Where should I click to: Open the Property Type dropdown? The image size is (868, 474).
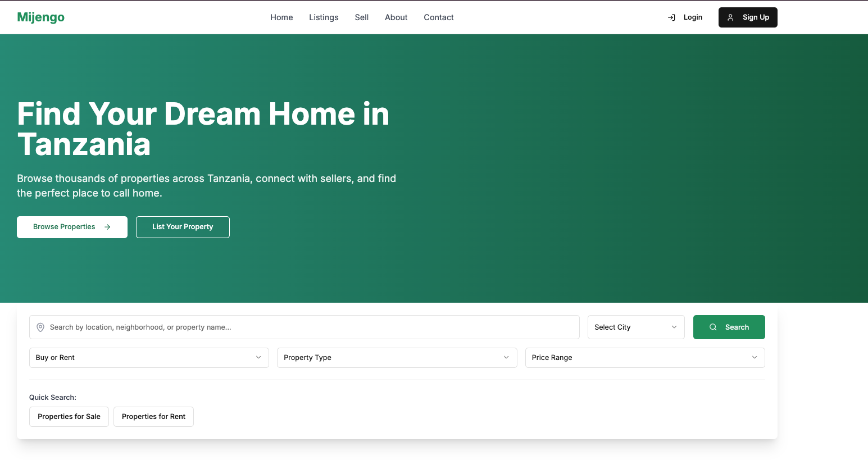pos(397,358)
